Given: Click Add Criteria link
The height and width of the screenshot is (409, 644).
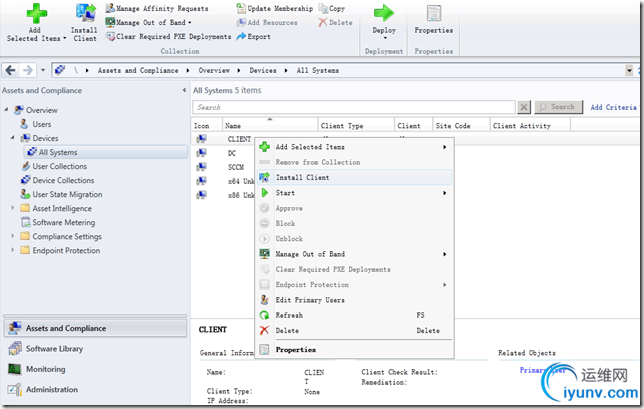Looking at the screenshot, I should pos(614,107).
